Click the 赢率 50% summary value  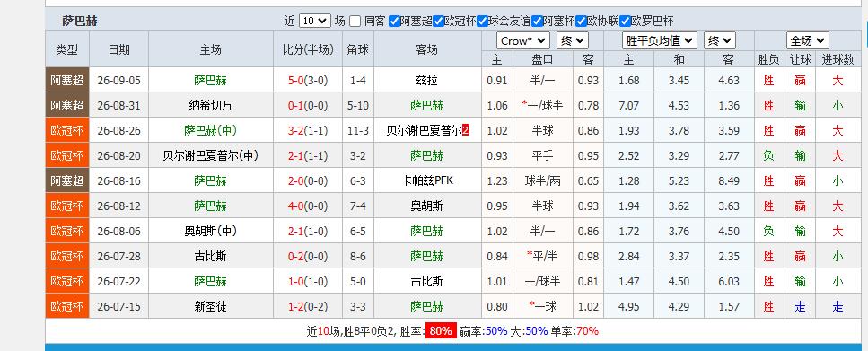tap(496, 331)
